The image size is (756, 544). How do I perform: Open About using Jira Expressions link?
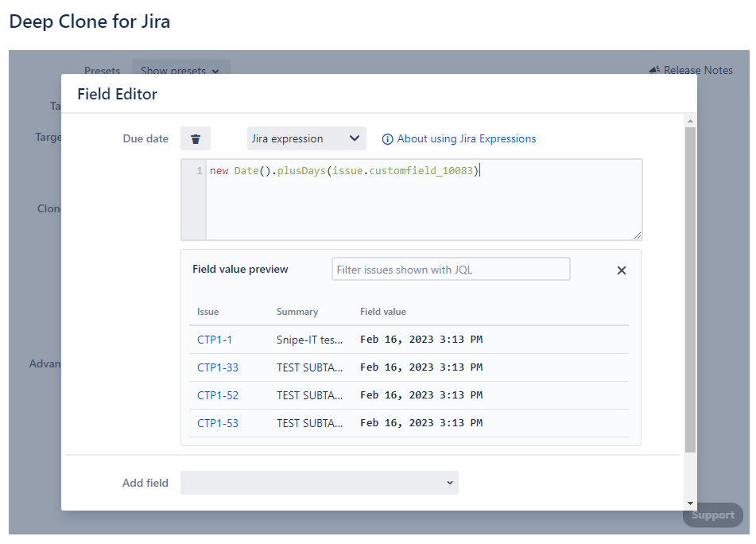pyautogui.click(x=466, y=139)
